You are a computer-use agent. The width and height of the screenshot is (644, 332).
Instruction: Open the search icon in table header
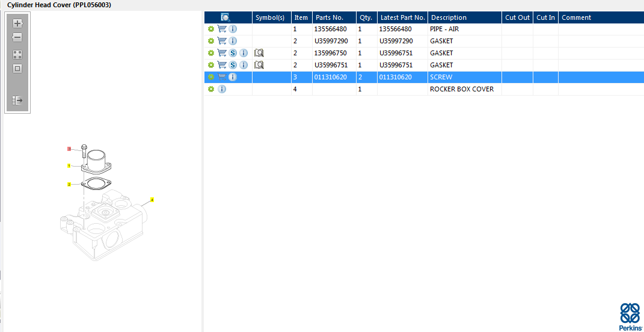point(225,17)
